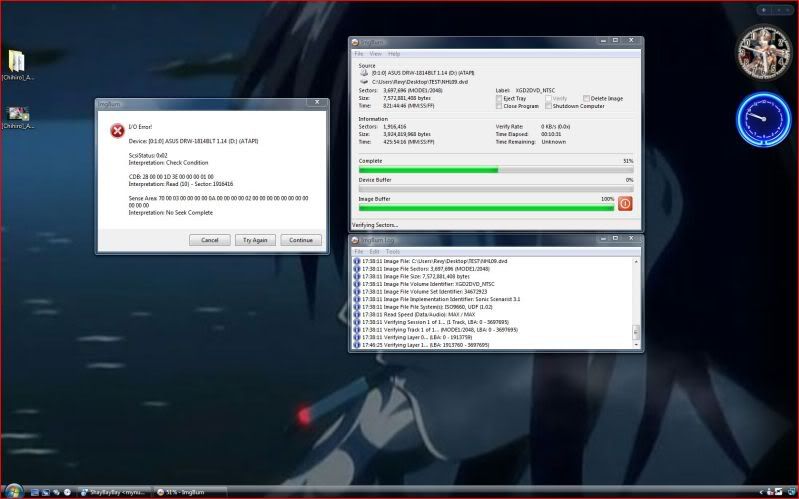The image size is (799, 499).
Task: Click the Image Buffer progress bar
Action: coord(487,208)
